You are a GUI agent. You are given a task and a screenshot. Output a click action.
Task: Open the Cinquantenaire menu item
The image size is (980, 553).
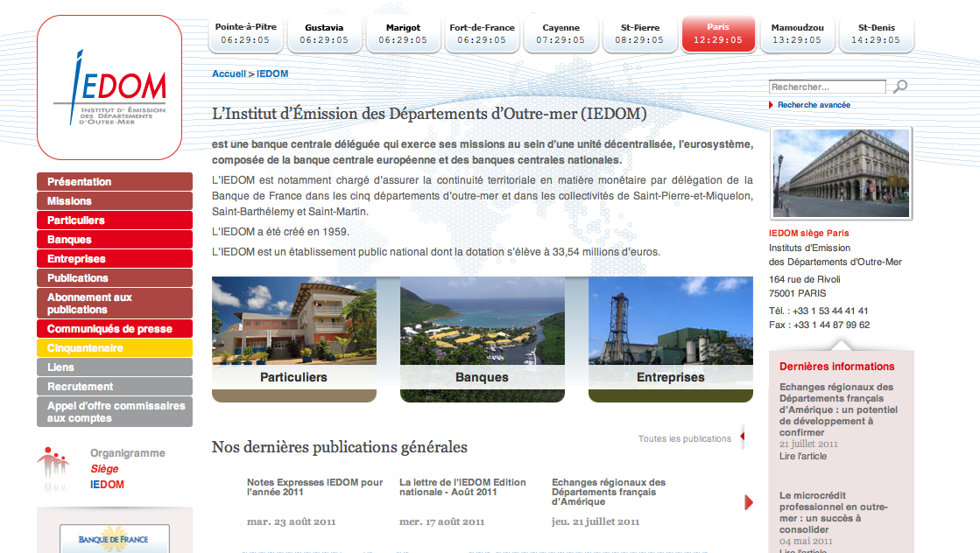pyautogui.click(x=115, y=348)
